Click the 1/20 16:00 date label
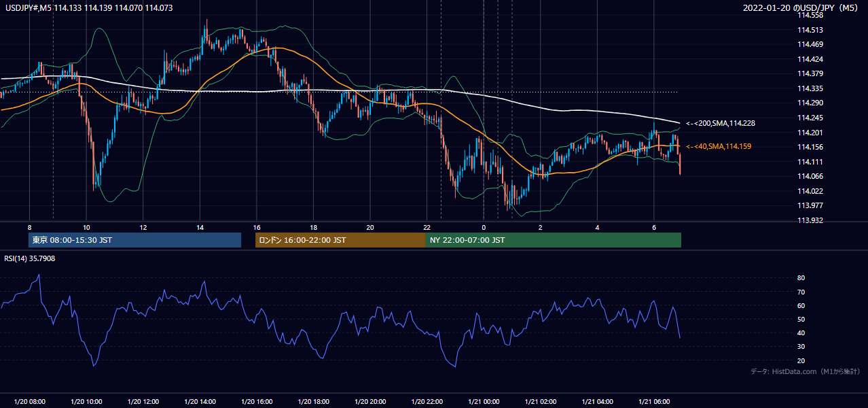This screenshot has height=408, width=868. [x=257, y=402]
